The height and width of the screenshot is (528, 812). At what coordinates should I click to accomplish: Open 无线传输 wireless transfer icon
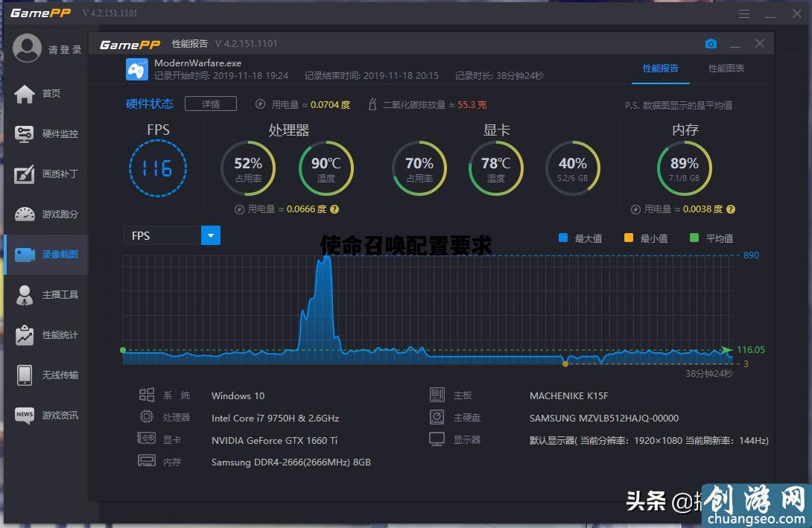[x=25, y=375]
